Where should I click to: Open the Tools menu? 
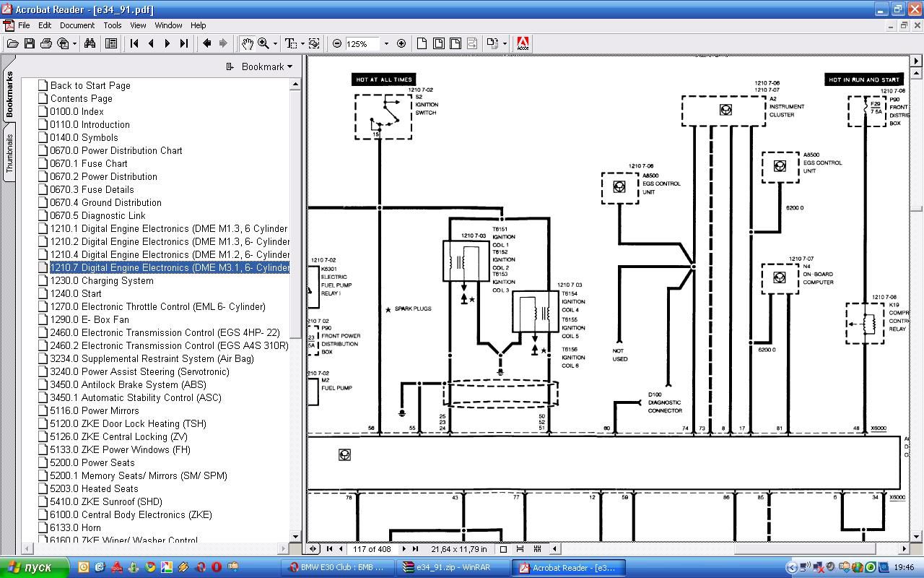click(x=112, y=25)
